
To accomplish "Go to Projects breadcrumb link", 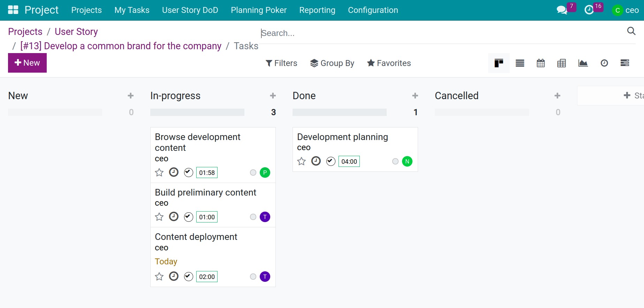I will point(25,31).
